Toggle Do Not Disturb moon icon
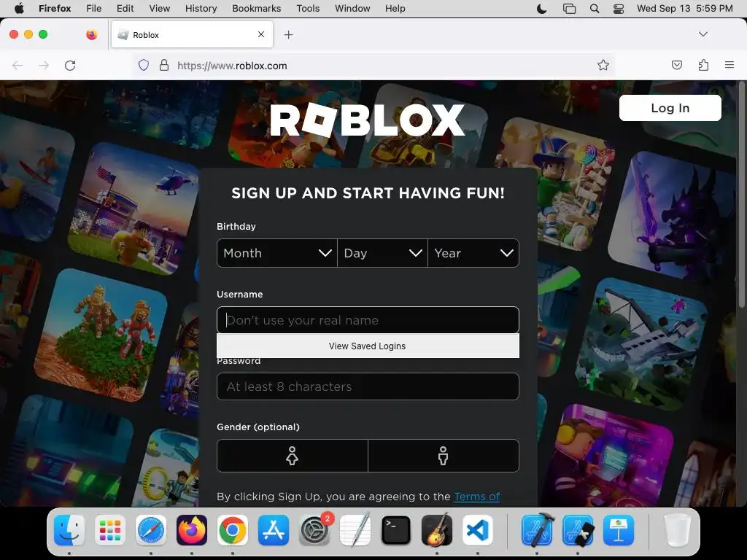Image resolution: width=747 pixels, height=560 pixels. pos(542,9)
